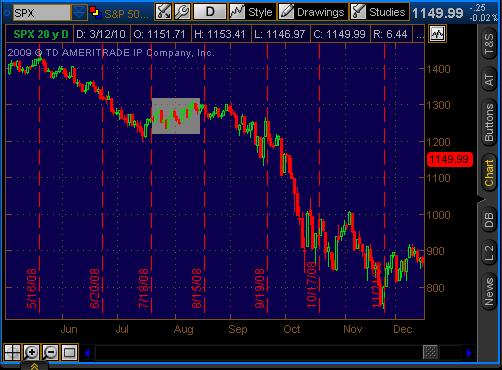Open the wrench settings icon
502x370 pixels.
click(182, 12)
